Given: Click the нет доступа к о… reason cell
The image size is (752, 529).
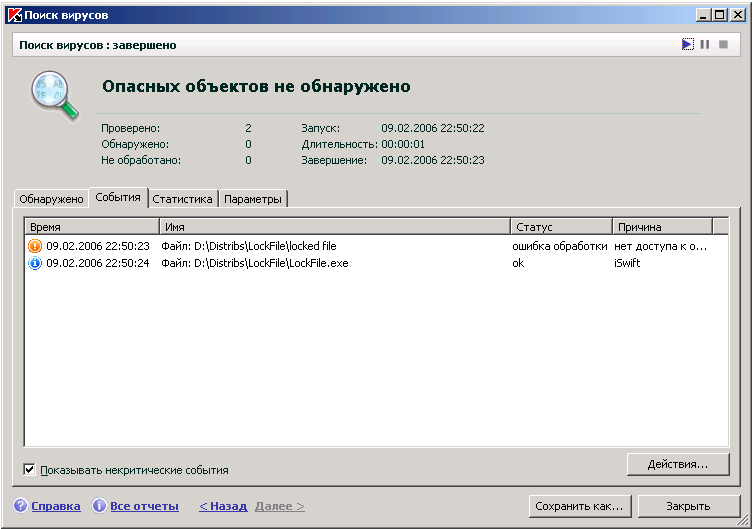Looking at the screenshot, I should tap(660, 246).
